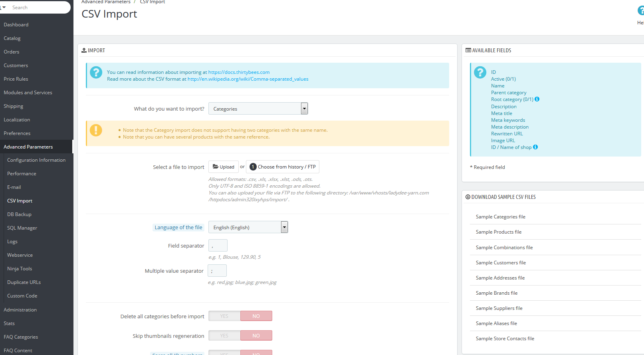
Task: Click the info icon beside Root category
Action: point(537,99)
